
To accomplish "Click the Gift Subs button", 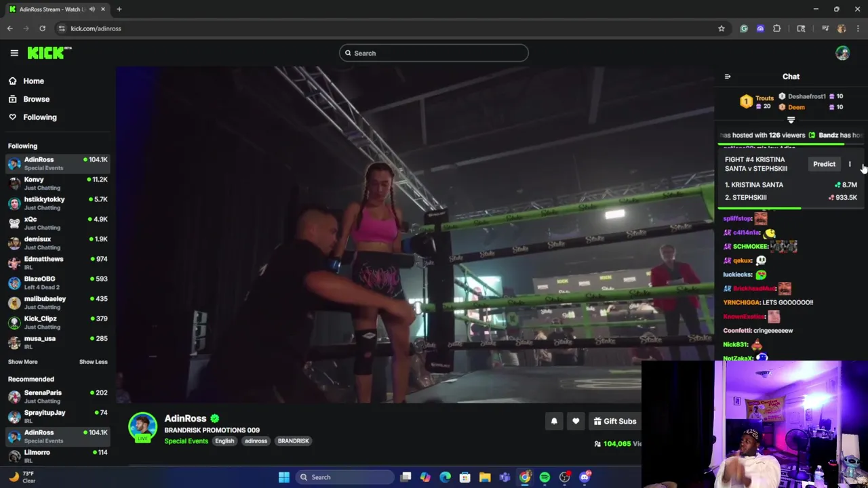I will point(615,422).
